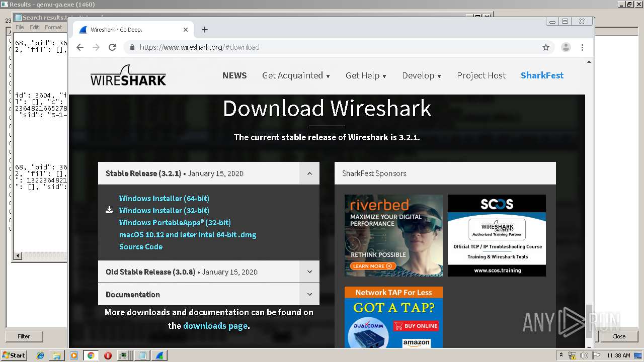
Task: Expand the Old Stable Release (3.0.8) section
Action: 309,272
